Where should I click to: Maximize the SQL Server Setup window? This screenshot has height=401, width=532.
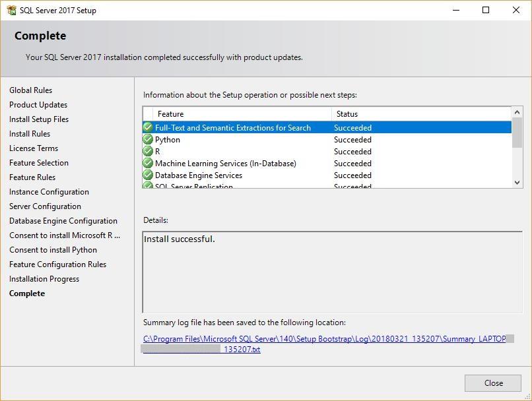click(x=486, y=10)
